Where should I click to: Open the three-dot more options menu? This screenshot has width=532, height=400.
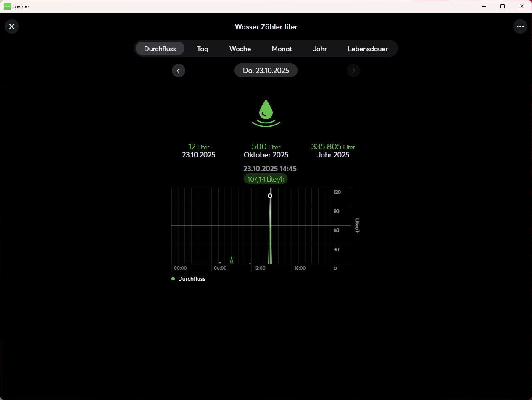520,26
